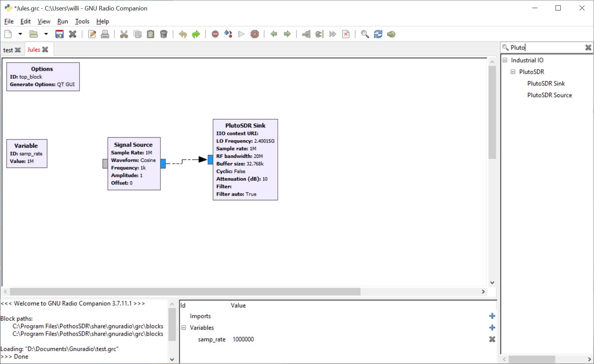Select the PlutoSDR Sink block on canvas
This screenshot has height=364, width=594.
coord(245,159)
